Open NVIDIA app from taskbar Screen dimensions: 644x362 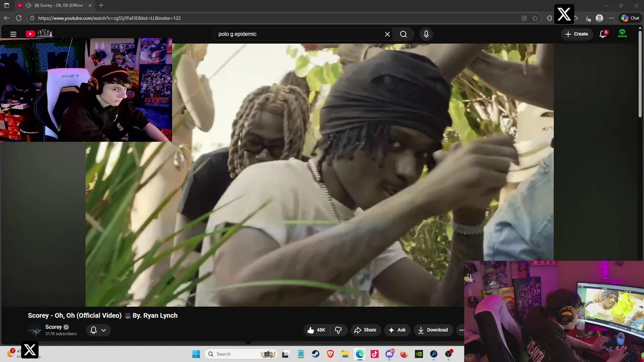[419, 354]
